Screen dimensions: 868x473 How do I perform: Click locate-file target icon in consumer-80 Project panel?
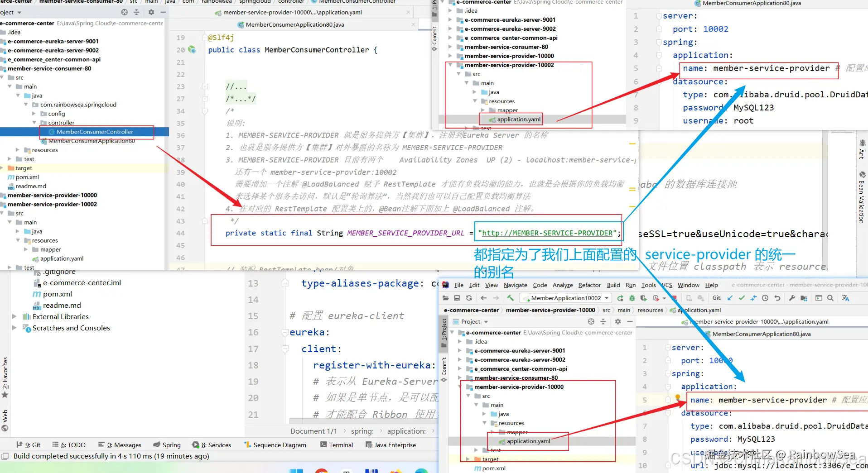tap(125, 12)
